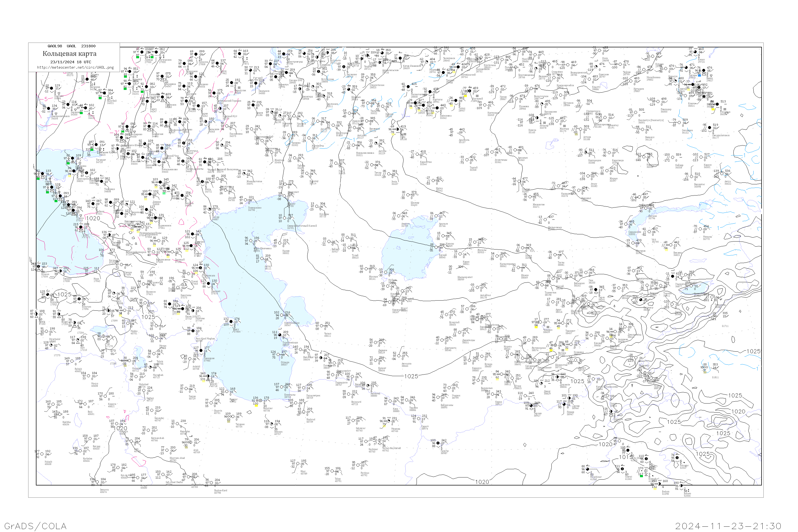Click the Cherat station circle symbol
The image size is (798, 532).
(623, 469)
